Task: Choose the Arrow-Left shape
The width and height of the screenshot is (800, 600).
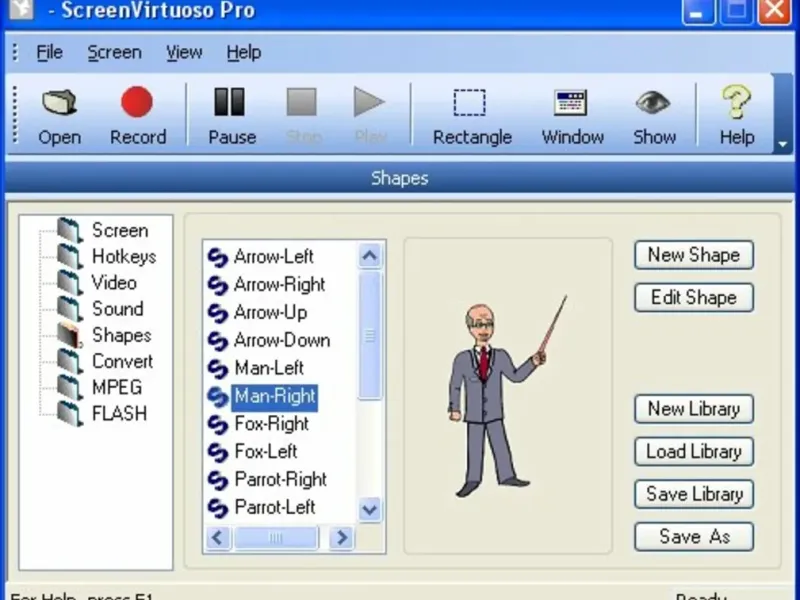Action: (x=273, y=257)
